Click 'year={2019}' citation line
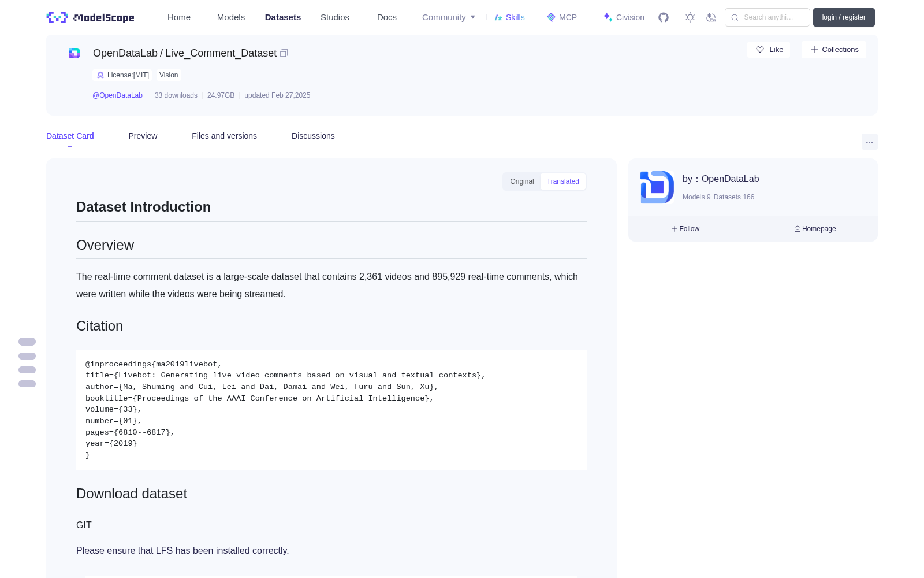 click(x=111, y=444)
